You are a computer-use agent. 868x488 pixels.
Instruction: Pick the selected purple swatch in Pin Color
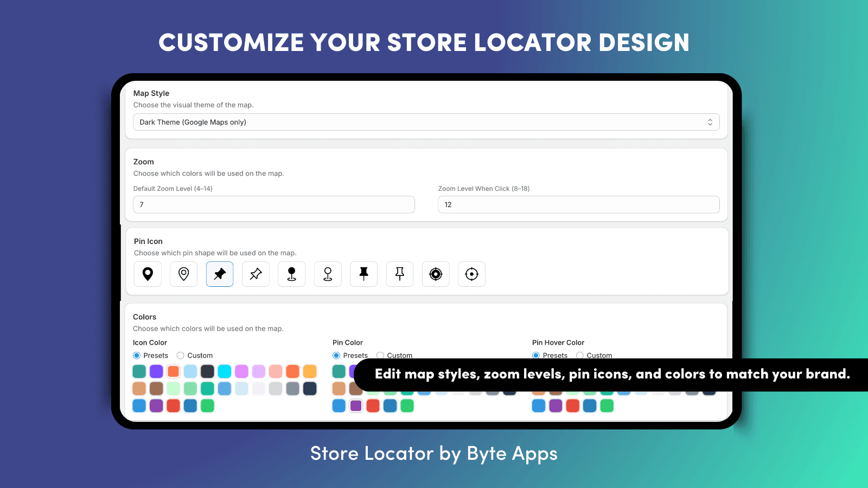point(356,406)
